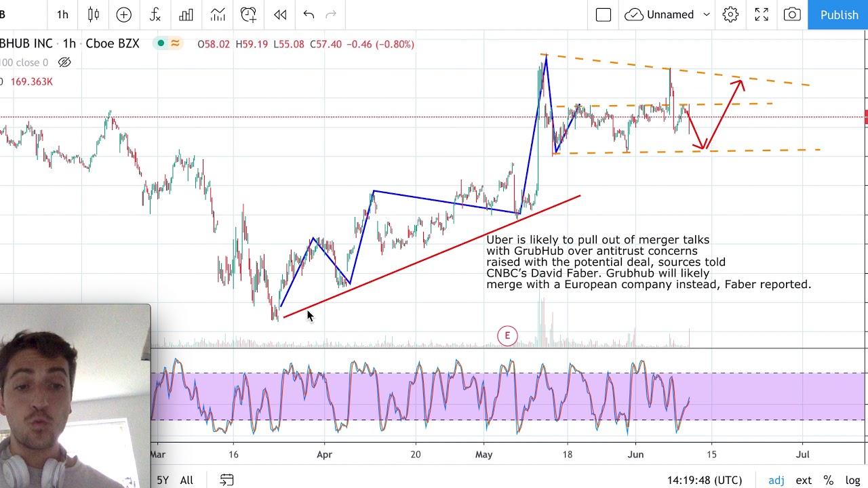The width and height of the screenshot is (868, 488).
Task: Toggle extended hours with ext
Action: point(804,480)
